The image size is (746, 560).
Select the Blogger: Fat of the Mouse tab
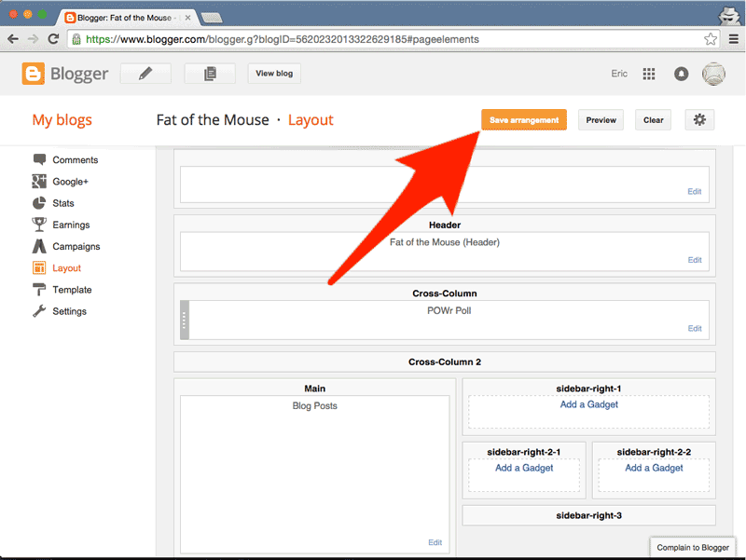click(127, 18)
